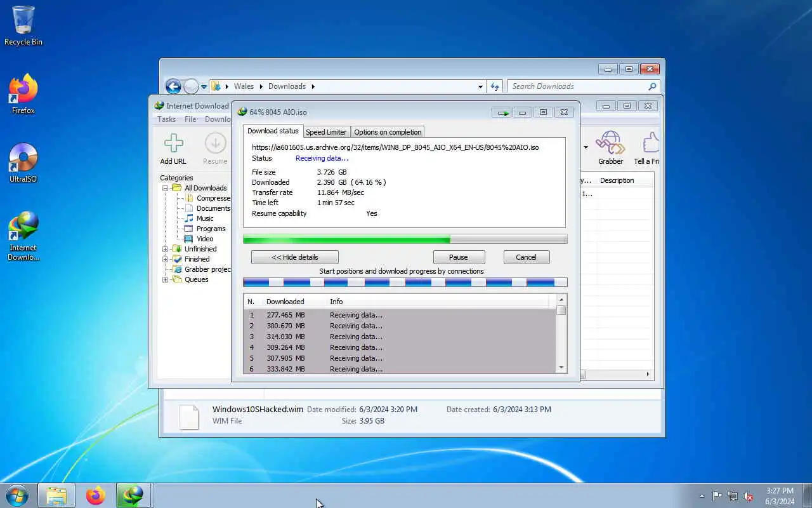Screen dimensions: 812x508
Task: Open Windows Explorer from the taskbar
Action: (x=56, y=495)
